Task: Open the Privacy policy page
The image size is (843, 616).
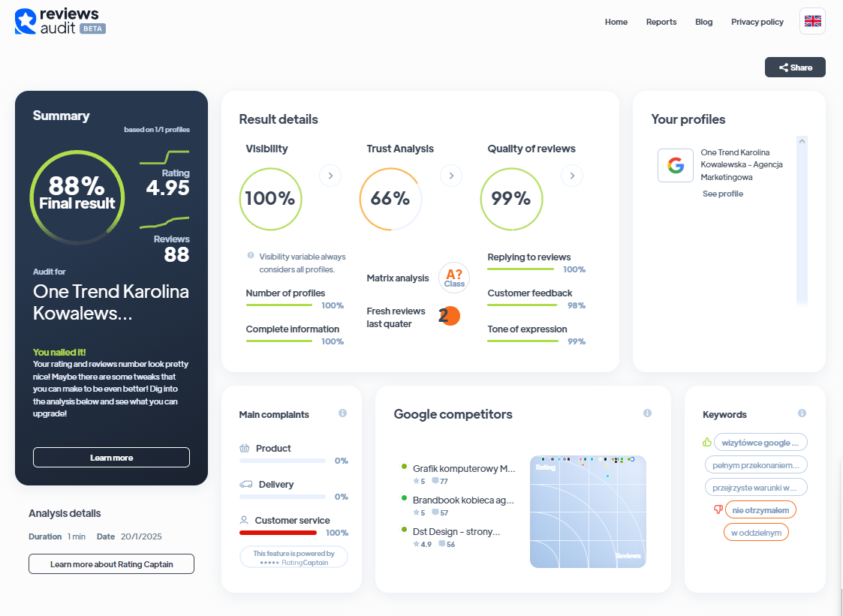Action: (757, 22)
